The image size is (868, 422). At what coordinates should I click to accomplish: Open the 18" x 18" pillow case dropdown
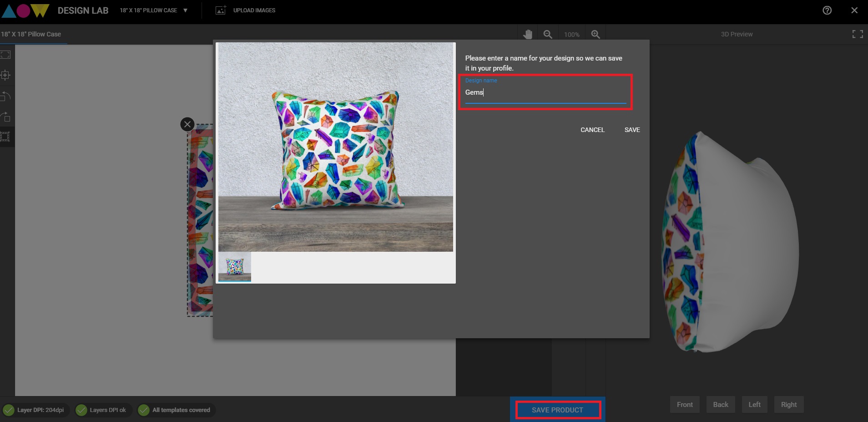pyautogui.click(x=154, y=10)
